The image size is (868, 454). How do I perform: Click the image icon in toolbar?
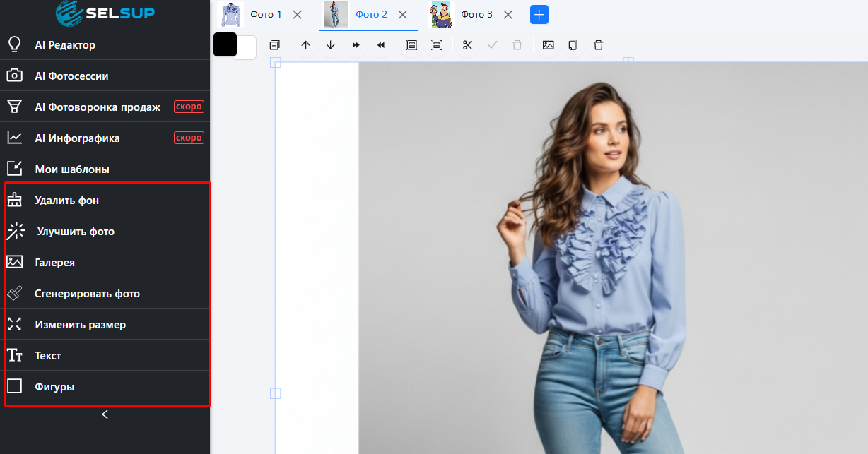[548, 45]
